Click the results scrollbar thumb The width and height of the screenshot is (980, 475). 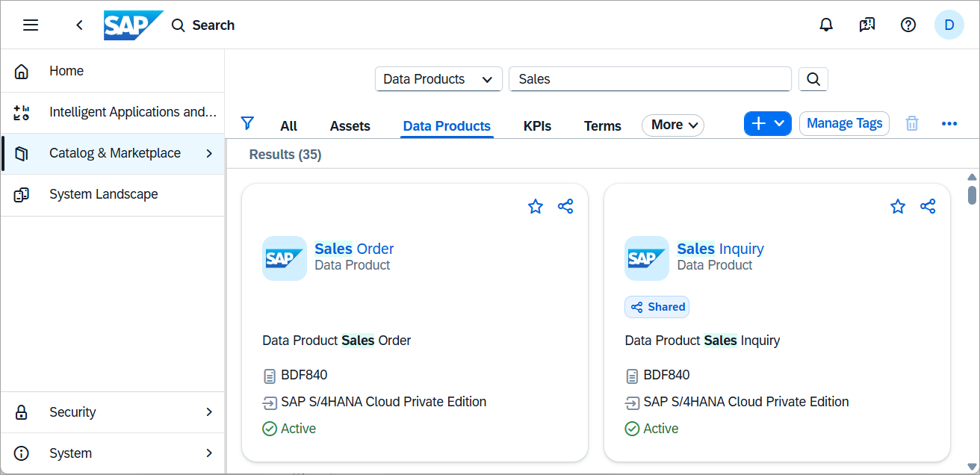point(972,195)
